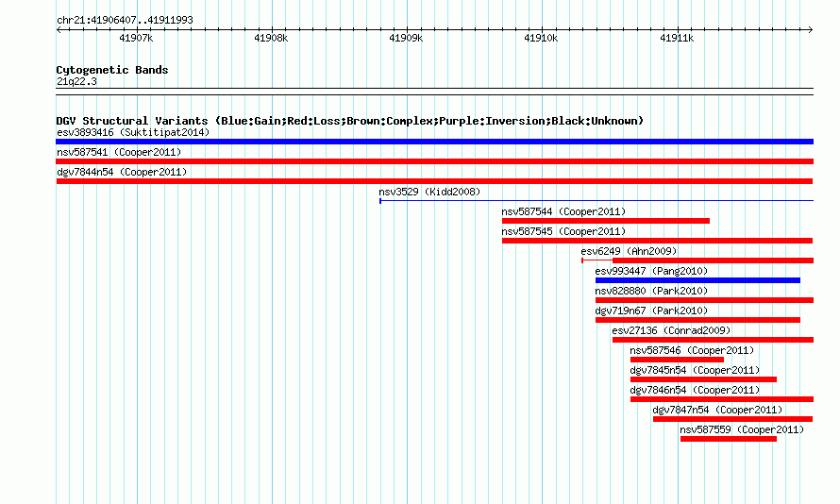Select the red nsv587545 loss bar
Image resolution: width=840 pixels, height=504 pixels.
pos(657,241)
